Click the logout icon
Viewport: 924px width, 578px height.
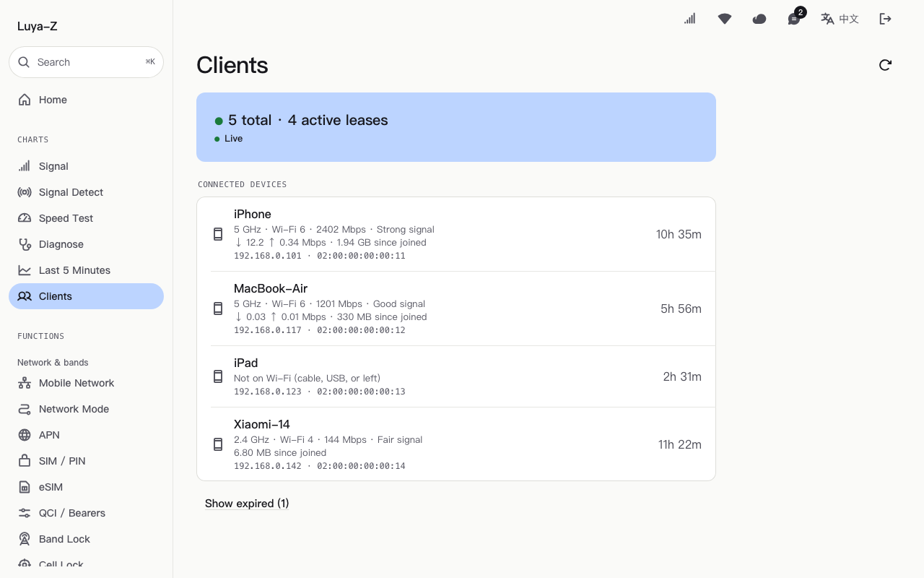click(x=886, y=19)
